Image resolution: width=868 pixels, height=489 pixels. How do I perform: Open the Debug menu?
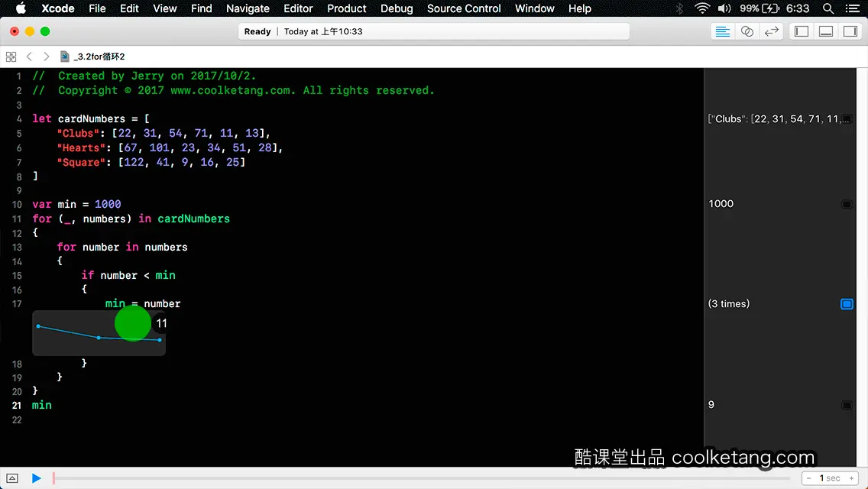pos(397,8)
